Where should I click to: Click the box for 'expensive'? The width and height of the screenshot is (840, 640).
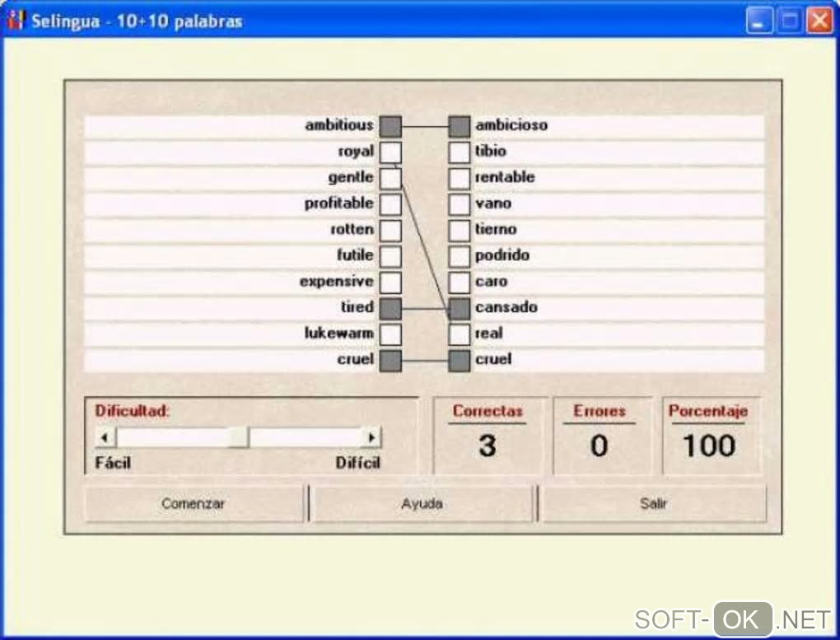(x=390, y=283)
